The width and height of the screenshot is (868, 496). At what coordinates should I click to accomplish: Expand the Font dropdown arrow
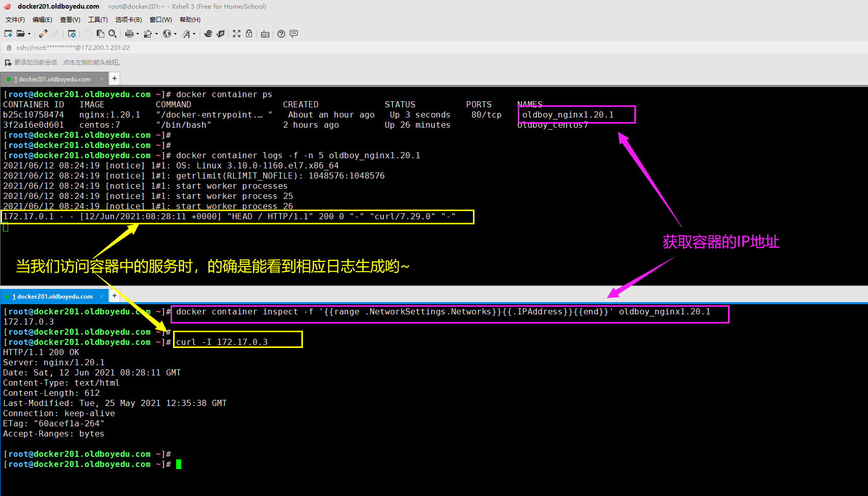click(194, 34)
